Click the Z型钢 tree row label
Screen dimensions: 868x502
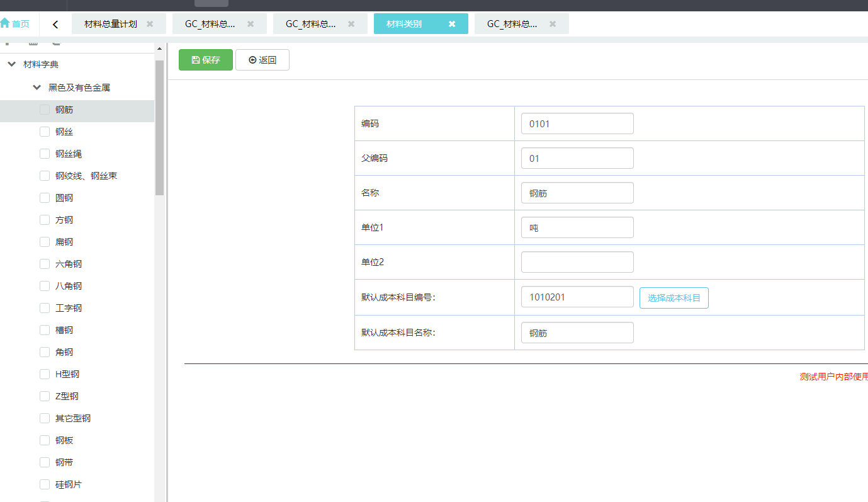click(67, 396)
